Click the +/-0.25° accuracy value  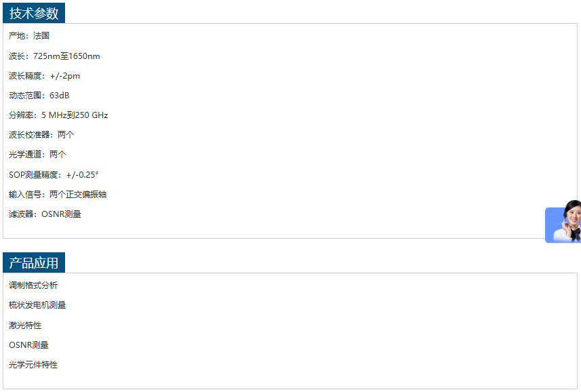[82, 175]
